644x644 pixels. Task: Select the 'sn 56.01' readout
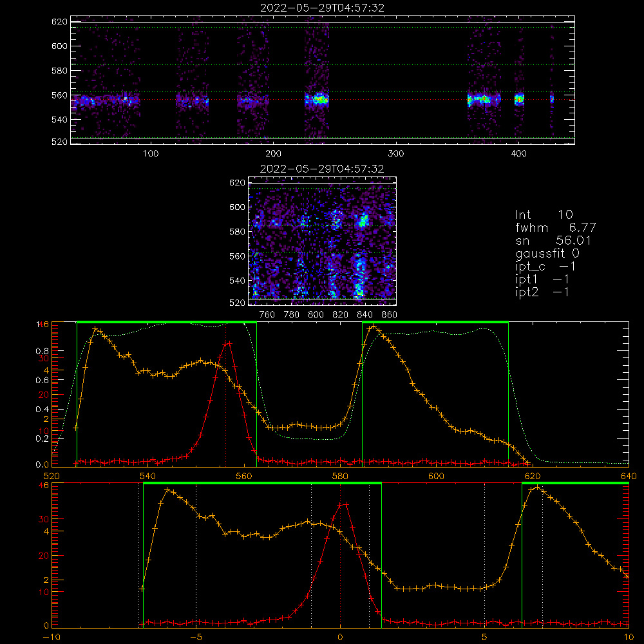pyautogui.click(x=553, y=240)
